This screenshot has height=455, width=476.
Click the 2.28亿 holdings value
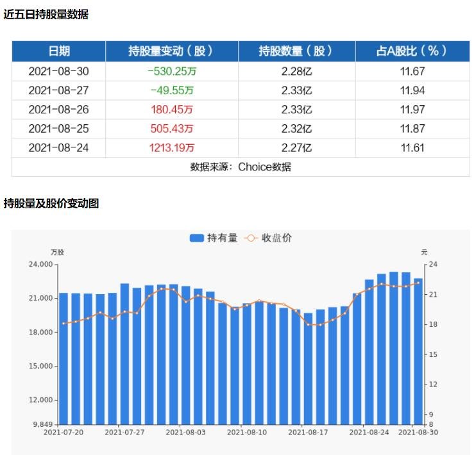[296, 71]
